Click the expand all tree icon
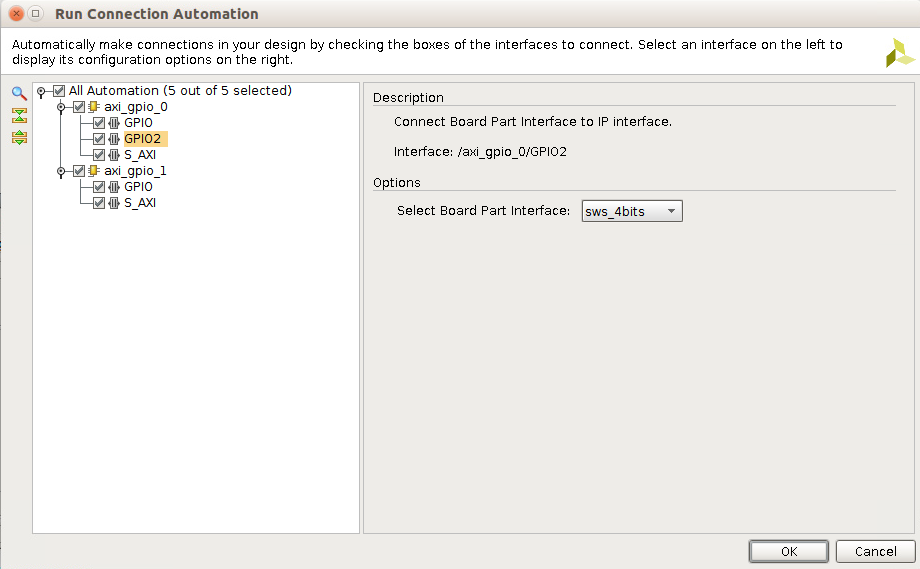This screenshot has height=569, width=920. tap(19, 138)
